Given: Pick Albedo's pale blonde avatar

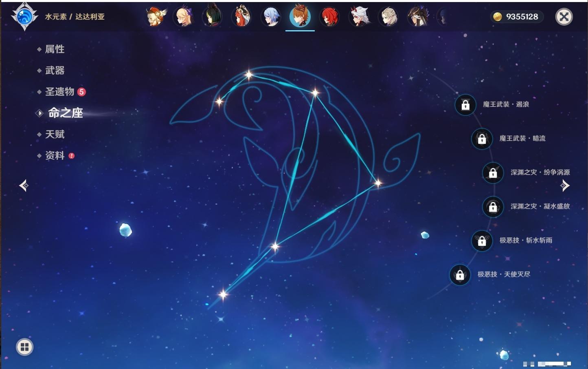Looking at the screenshot, I should (x=388, y=17).
